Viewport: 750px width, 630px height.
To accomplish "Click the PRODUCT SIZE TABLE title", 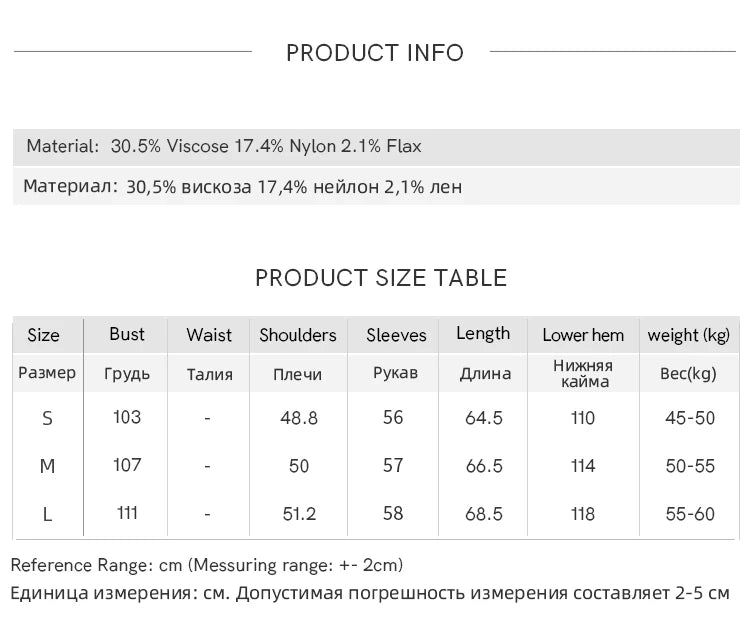I will coord(381,278).
